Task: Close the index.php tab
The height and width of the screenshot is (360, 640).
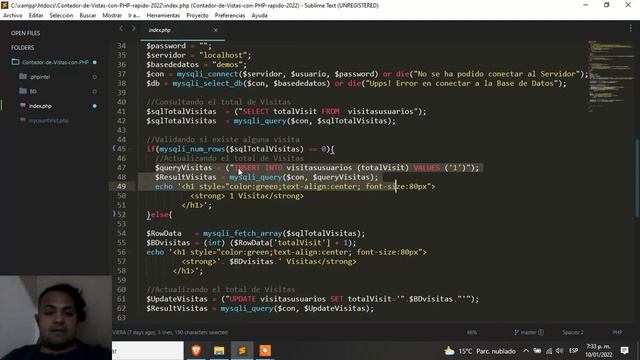Action: [x=216, y=30]
